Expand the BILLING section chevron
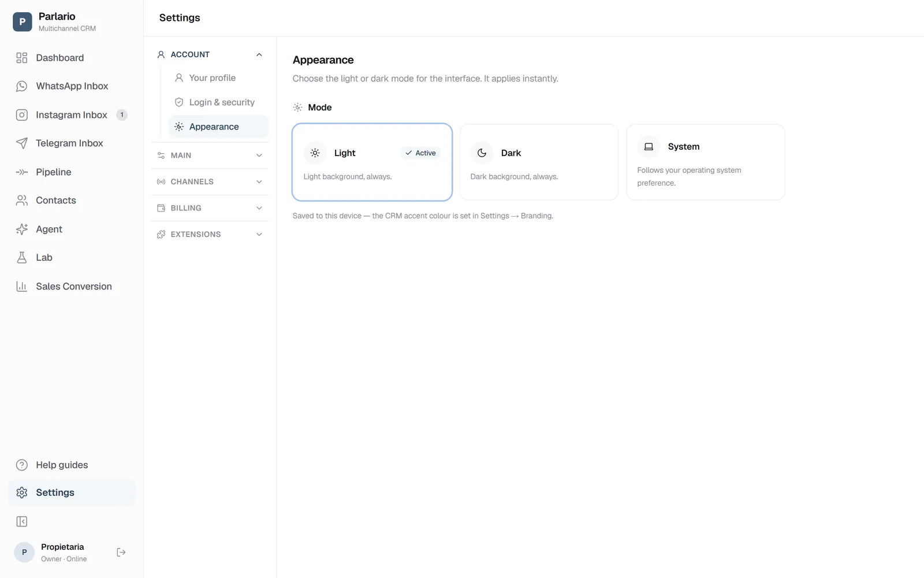This screenshot has height=578, width=924. pyautogui.click(x=259, y=208)
